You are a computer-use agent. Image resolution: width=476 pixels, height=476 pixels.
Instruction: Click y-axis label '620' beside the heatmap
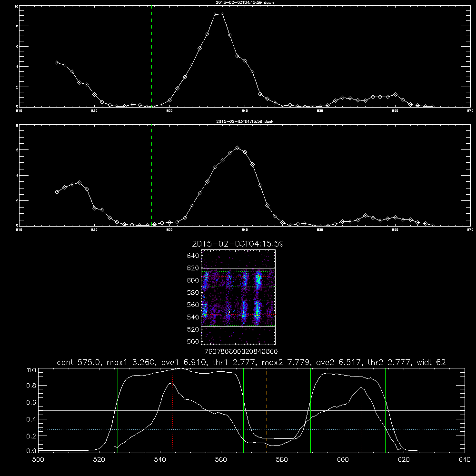(193, 268)
